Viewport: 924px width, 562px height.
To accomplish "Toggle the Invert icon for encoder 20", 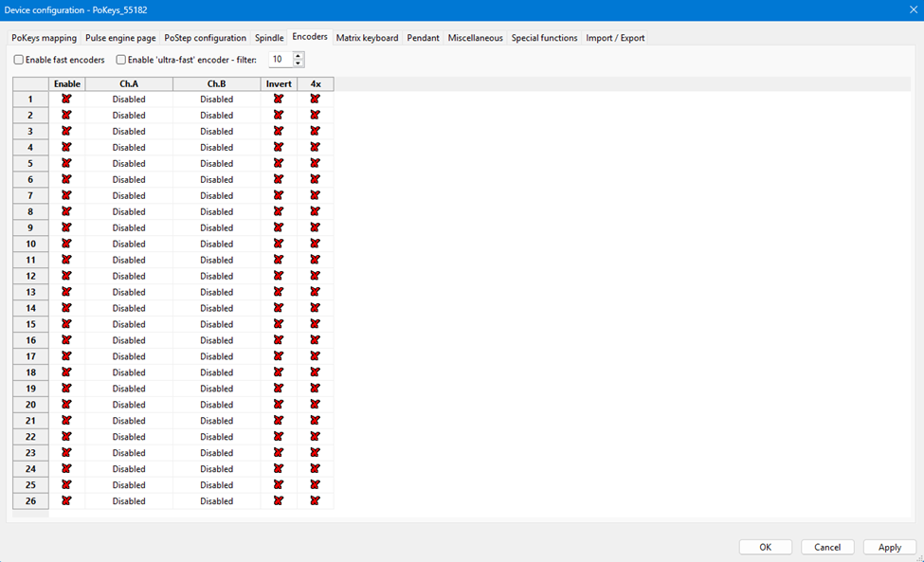I will click(x=279, y=405).
